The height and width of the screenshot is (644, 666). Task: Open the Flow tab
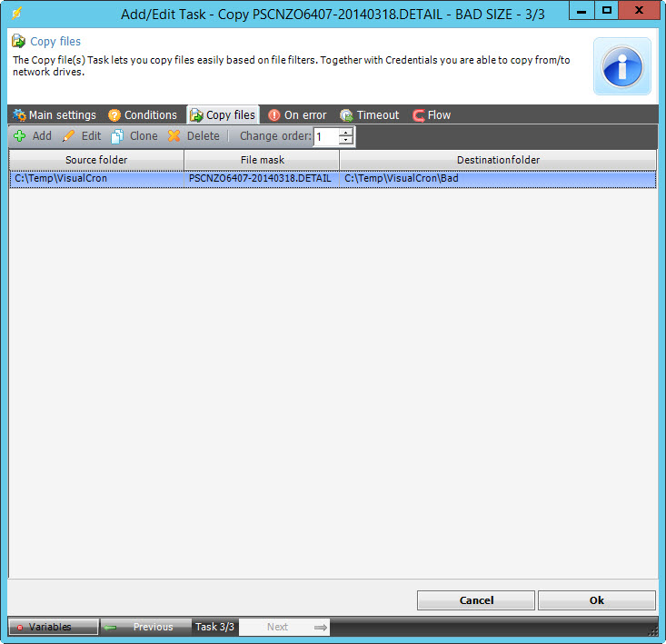pos(432,115)
